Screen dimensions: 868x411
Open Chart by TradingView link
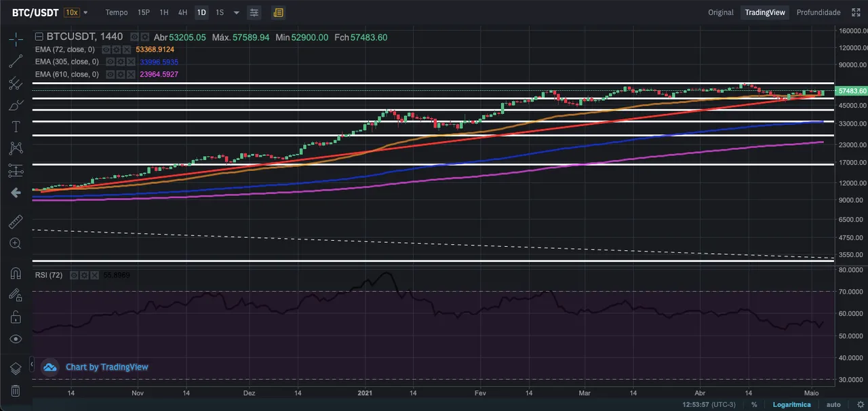click(x=106, y=367)
